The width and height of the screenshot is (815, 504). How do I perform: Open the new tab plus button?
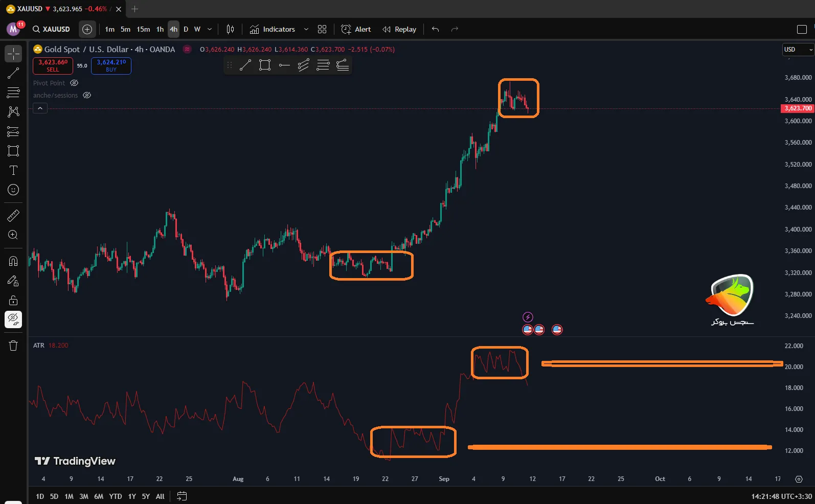point(135,9)
